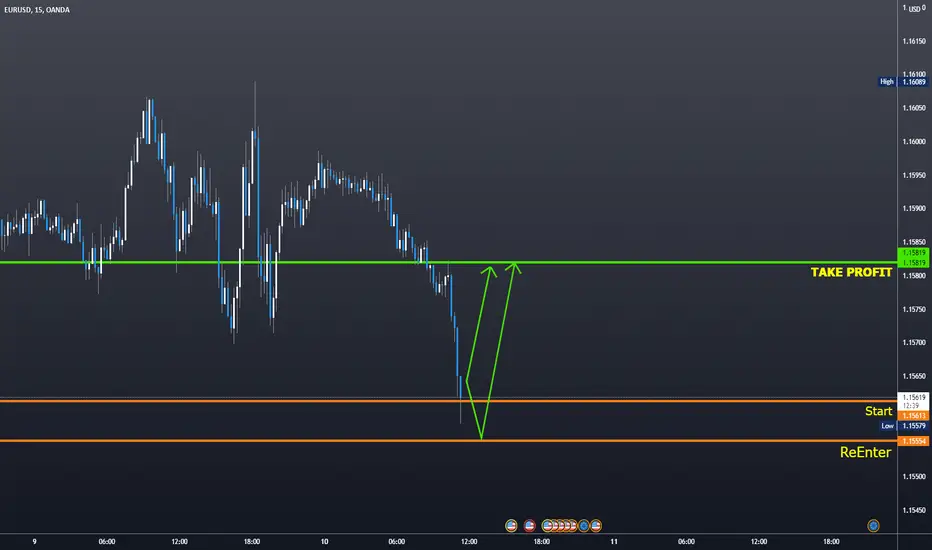
Task: Click the Low 1.15579 price label
Action: pos(904,426)
